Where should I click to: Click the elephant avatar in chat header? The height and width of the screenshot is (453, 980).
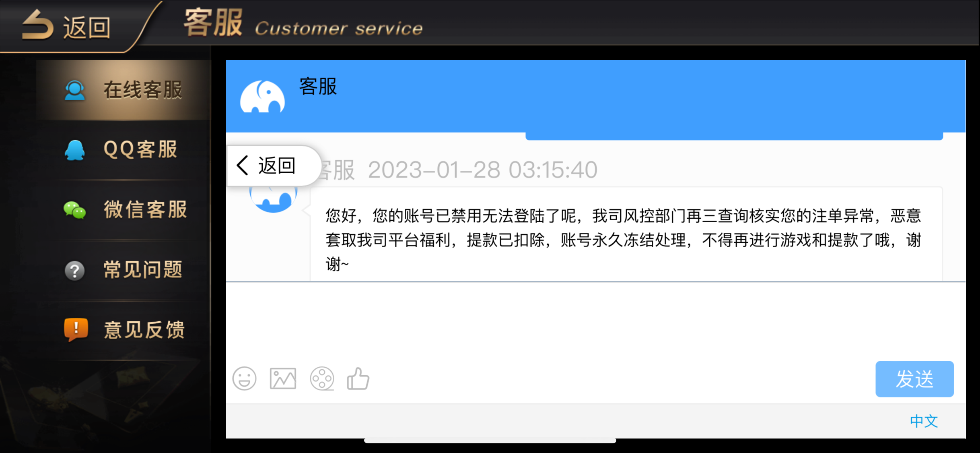(262, 96)
